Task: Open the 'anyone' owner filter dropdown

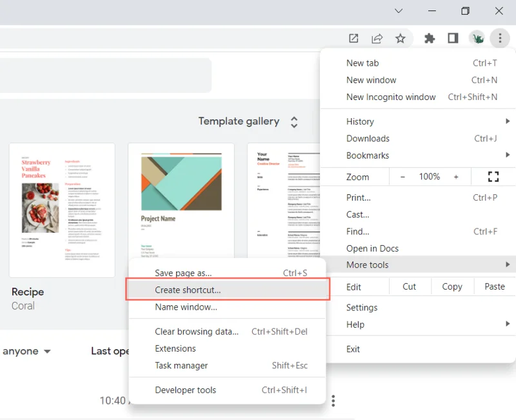Action: point(27,351)
